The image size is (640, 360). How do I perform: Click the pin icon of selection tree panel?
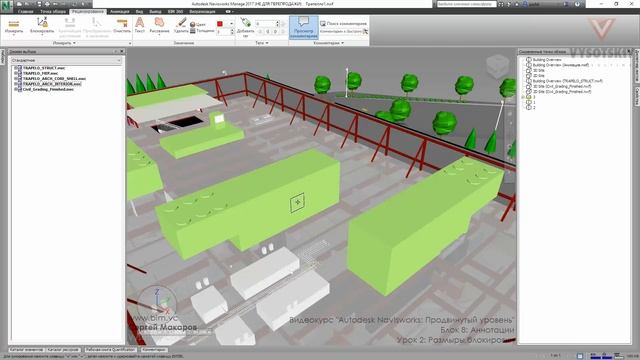click(x=116, y=51)
